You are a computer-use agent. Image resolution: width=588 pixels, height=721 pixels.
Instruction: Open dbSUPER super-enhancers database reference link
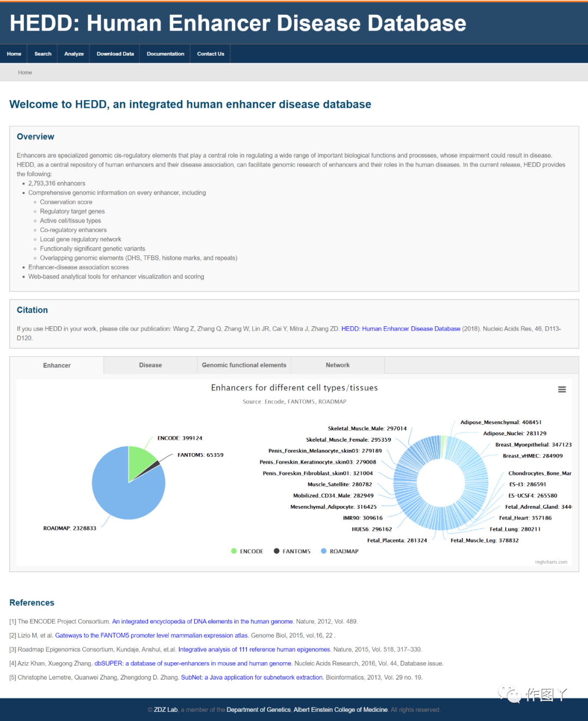tap(193, 664)
